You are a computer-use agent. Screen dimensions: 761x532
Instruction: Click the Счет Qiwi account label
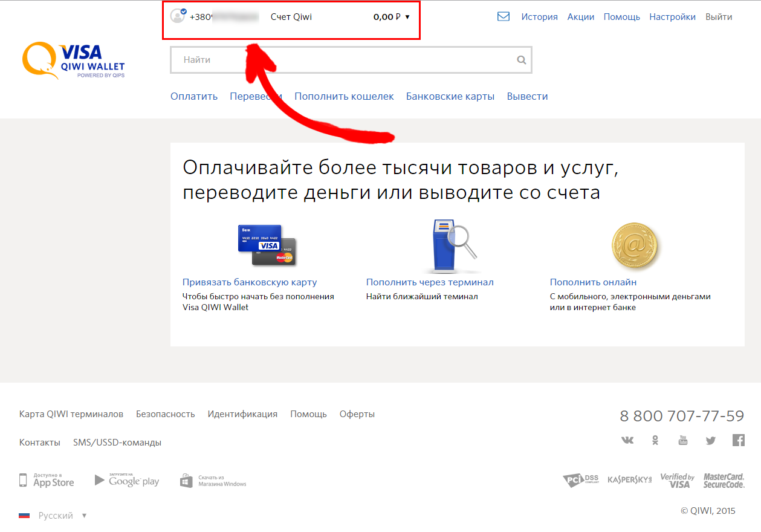coord(291,17)
